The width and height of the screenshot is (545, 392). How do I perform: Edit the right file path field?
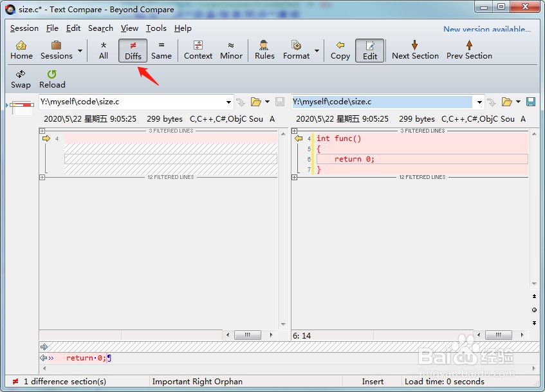coord(382,102)
